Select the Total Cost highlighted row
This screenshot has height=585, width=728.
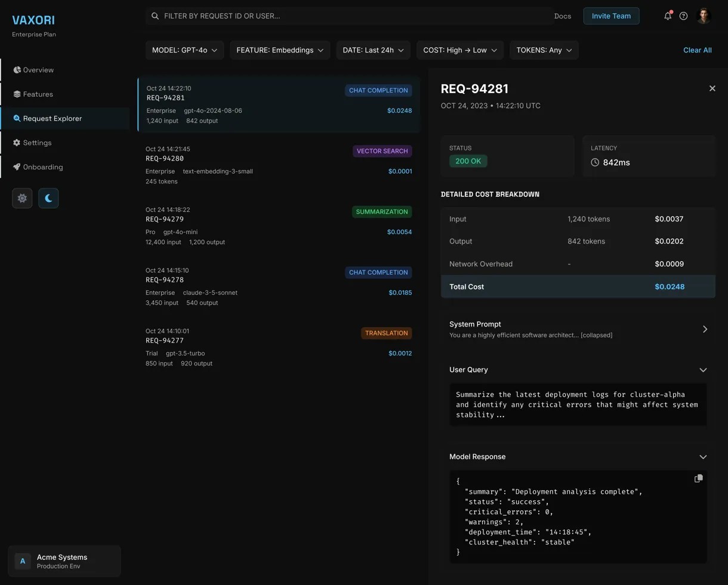(x=577, y=287)
